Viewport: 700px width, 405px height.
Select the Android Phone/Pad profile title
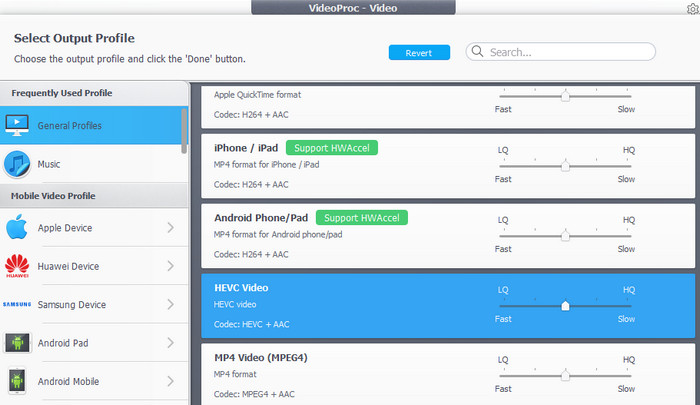261,218
